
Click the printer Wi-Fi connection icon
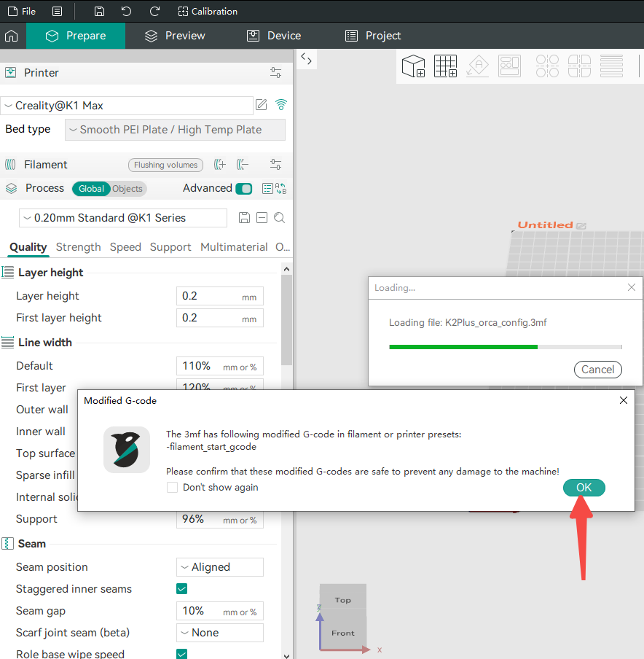pos(281,105)
